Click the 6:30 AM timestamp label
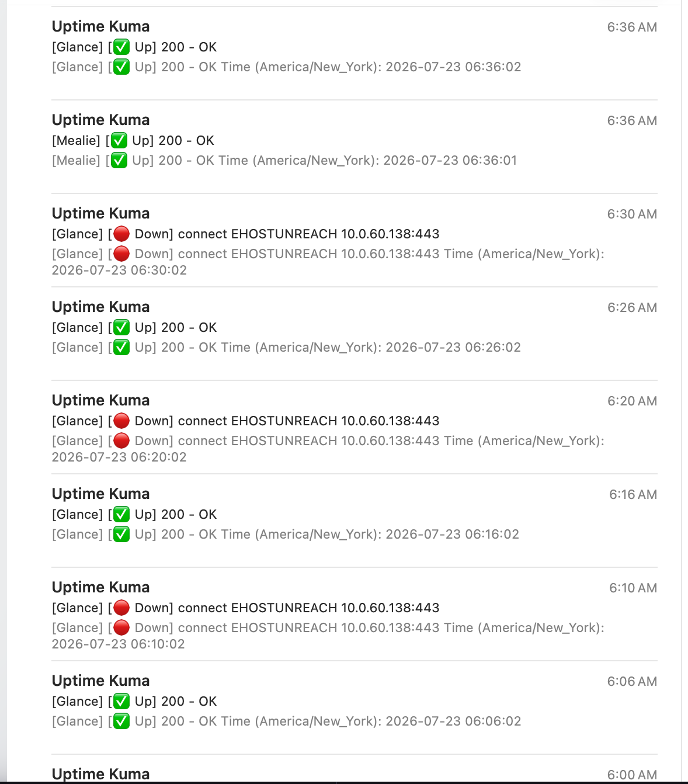This screenshot has width=688, height=784. click(x=632, y=214)
